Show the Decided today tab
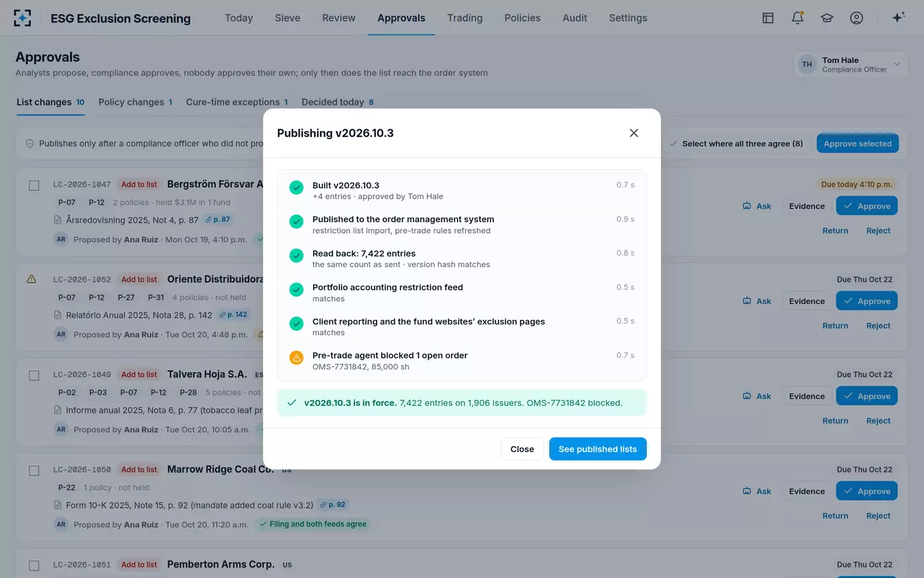924x578 pixels. coord(338,102)
